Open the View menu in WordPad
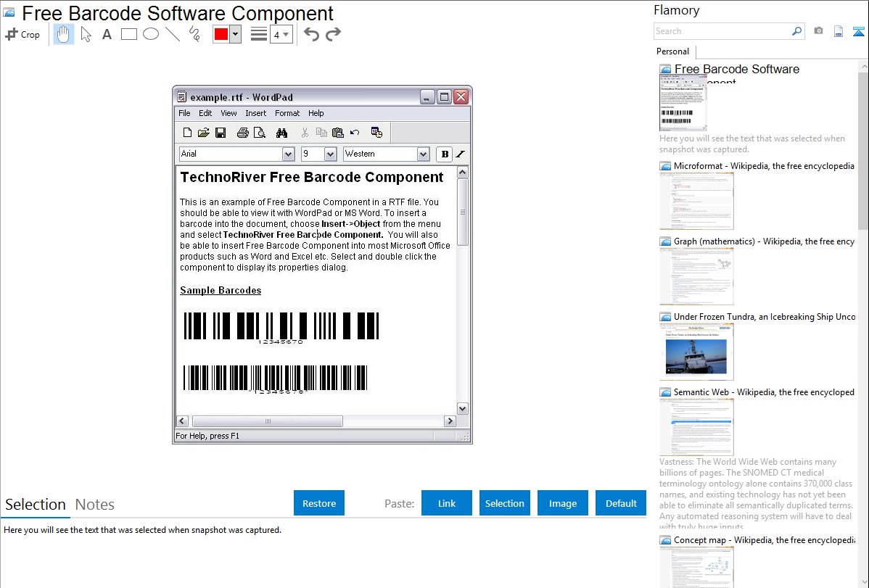869x588 pixels. [229, 113]
